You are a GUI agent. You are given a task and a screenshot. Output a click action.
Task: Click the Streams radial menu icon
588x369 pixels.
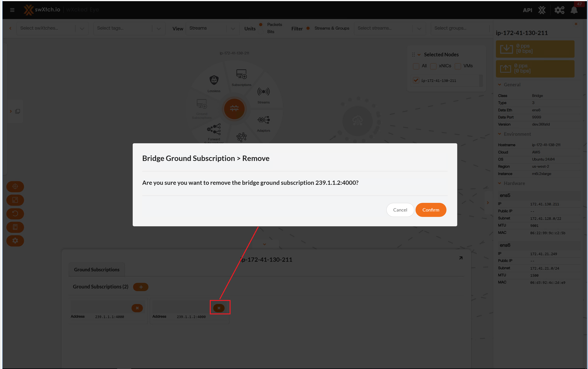click(263, 92)
